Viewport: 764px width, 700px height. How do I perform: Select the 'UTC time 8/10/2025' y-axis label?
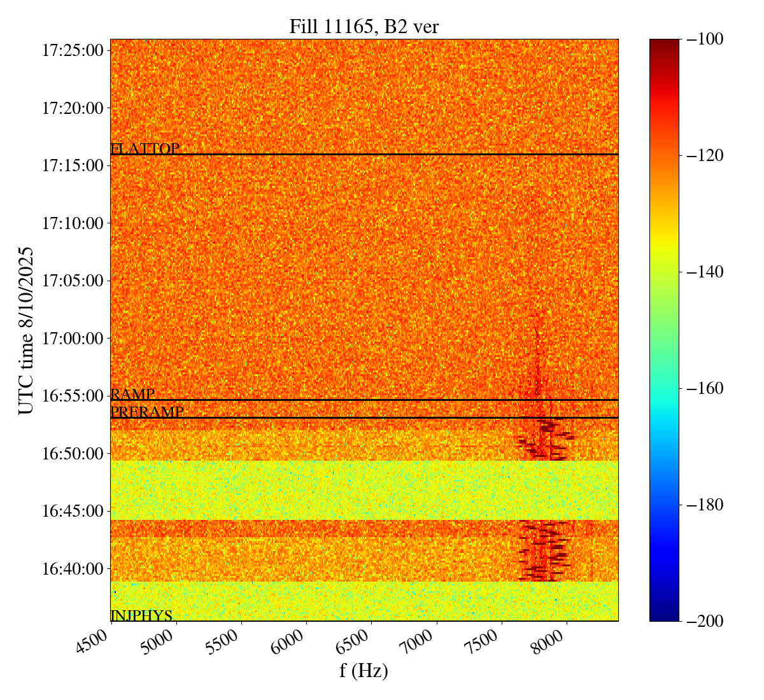pyautogui.click(x=26, y=330)
